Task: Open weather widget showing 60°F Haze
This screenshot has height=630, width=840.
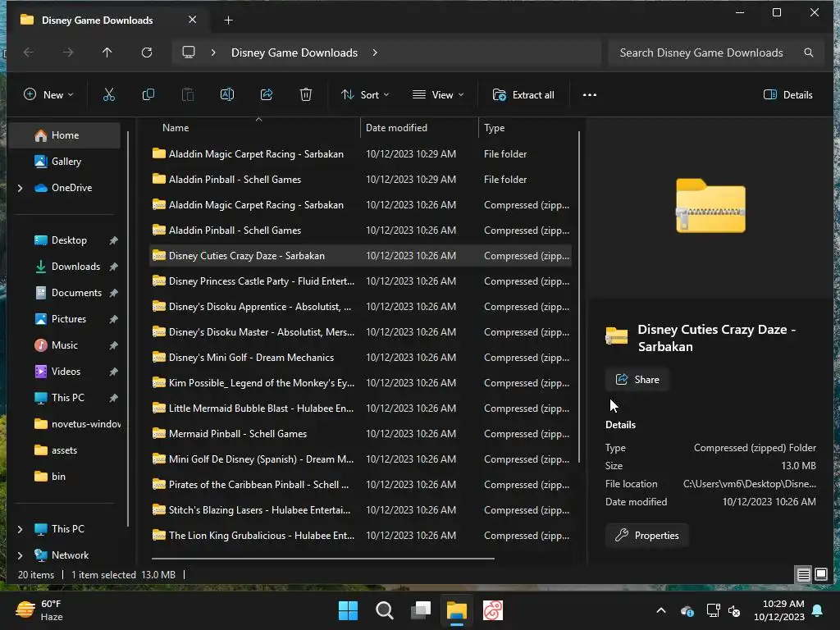Action: click(39, 610)
